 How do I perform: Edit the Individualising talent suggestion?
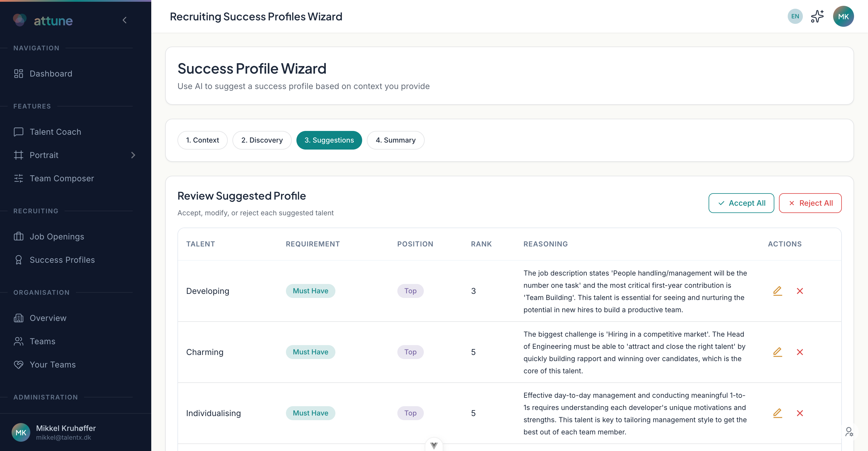(x=778, y=413)
